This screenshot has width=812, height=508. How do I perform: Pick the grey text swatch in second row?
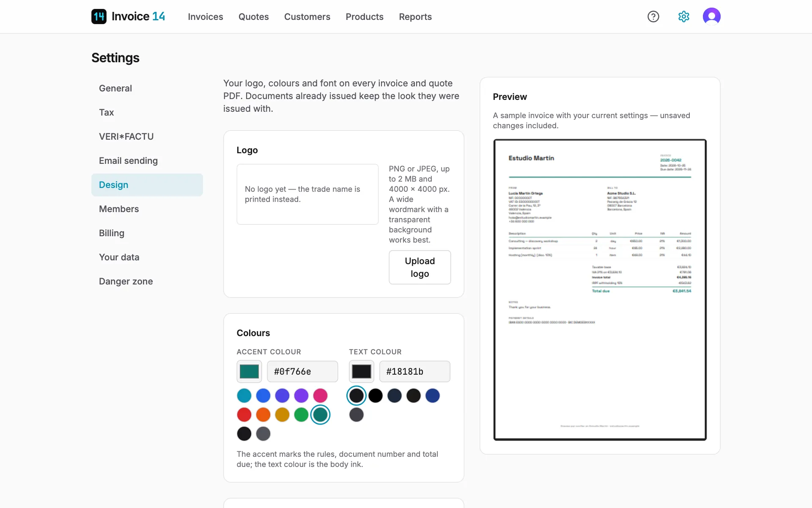(x=357, y=415)
